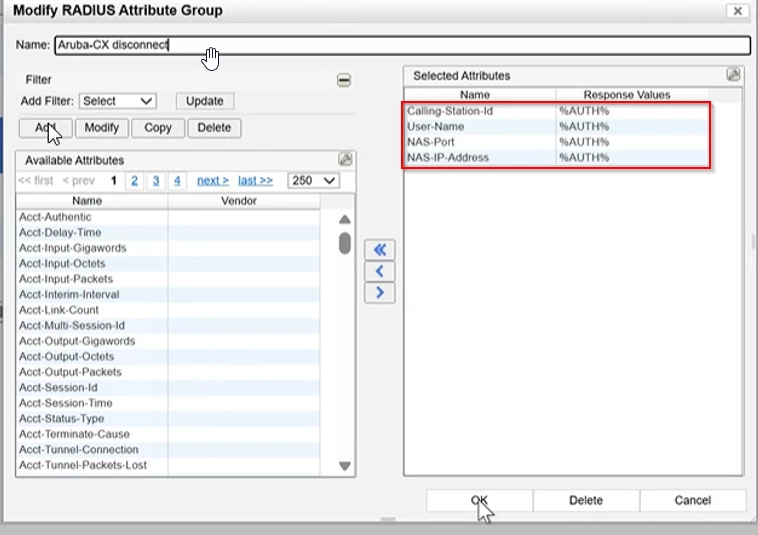
Task: Select Acct-Input-Packets attribute
Action: pos(168,279)
